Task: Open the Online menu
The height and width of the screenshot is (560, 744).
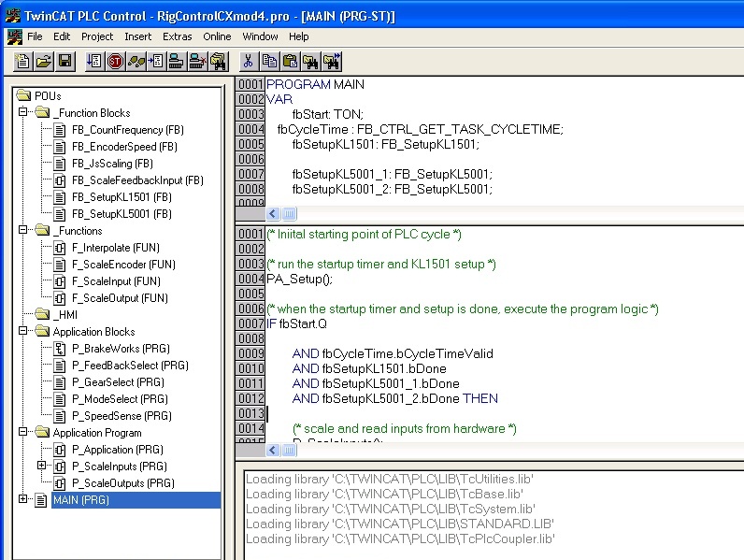Action: pos(217,36)
